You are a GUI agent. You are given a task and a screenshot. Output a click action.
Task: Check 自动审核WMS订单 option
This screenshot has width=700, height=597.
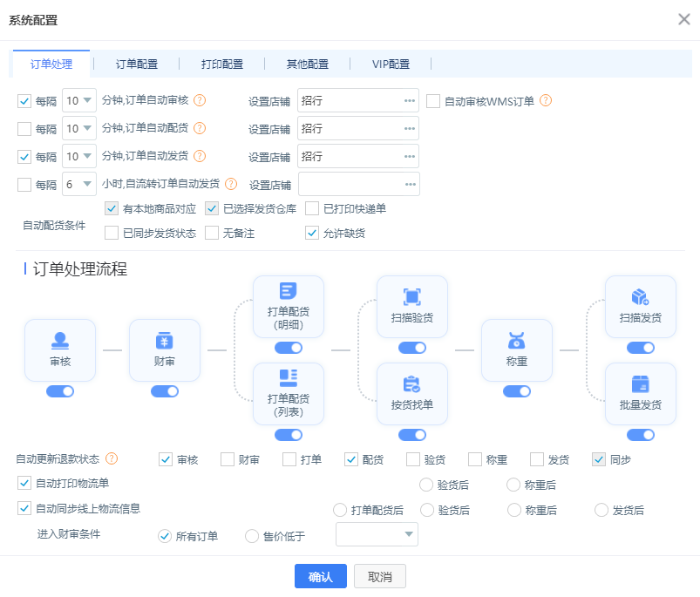tap(433, 101)
